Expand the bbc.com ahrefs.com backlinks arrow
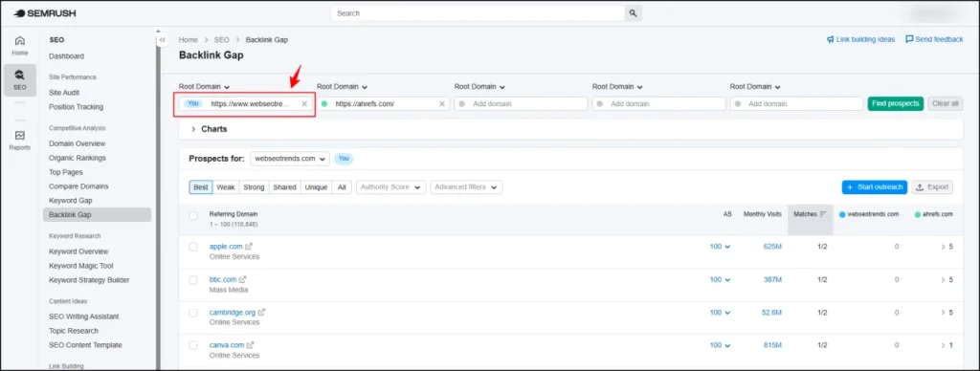This screenshot has height=371, width=980. coord(943,280)
